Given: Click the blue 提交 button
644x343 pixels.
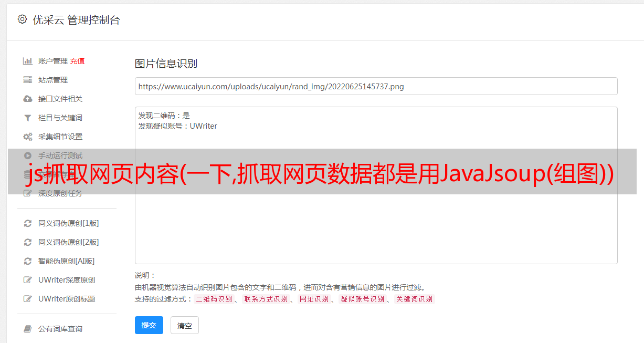Looking at the screenshot, I should pyautogui.click(x=149, y=325).
